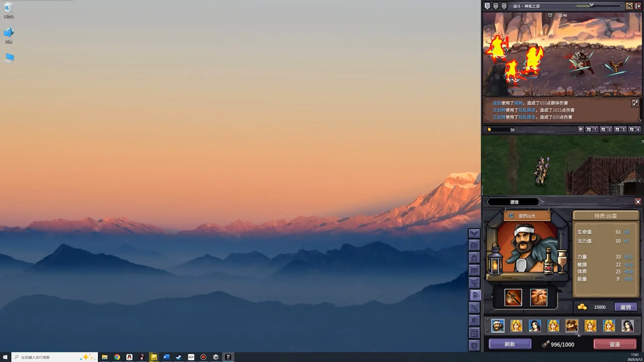Click the refresh cycle icon in battle header
The height and width of the screenshot is (362, 644).
[629, 6]
